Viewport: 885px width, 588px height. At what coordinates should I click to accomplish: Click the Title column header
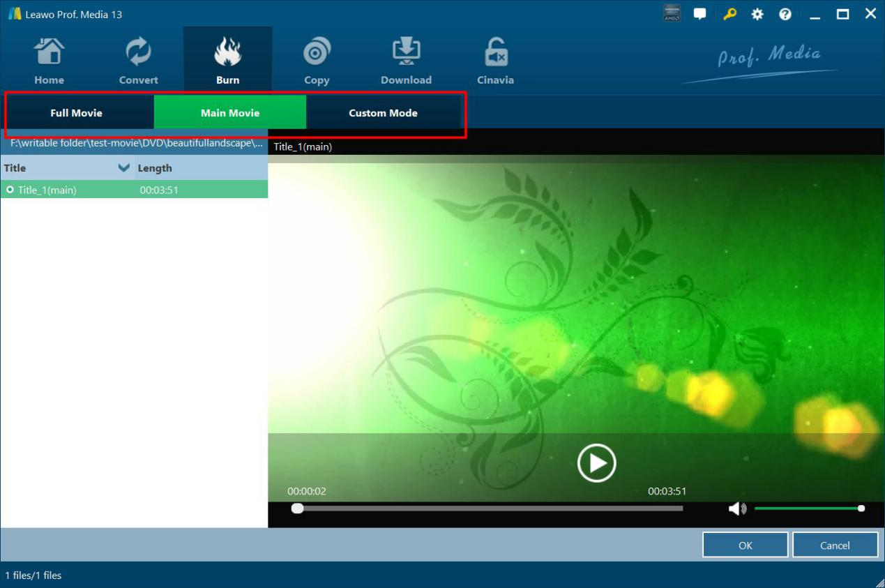pos(15,168)
